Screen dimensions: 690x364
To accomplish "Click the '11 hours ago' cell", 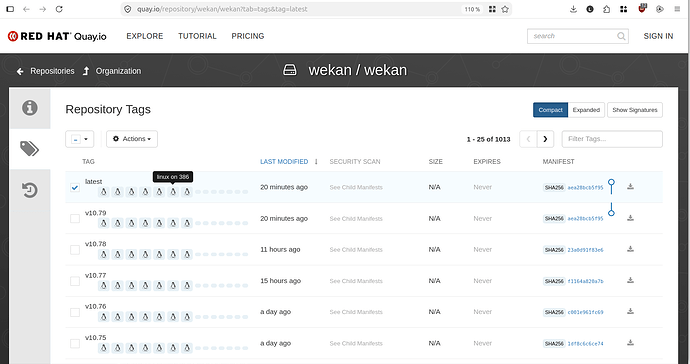I will pos(280,249).
